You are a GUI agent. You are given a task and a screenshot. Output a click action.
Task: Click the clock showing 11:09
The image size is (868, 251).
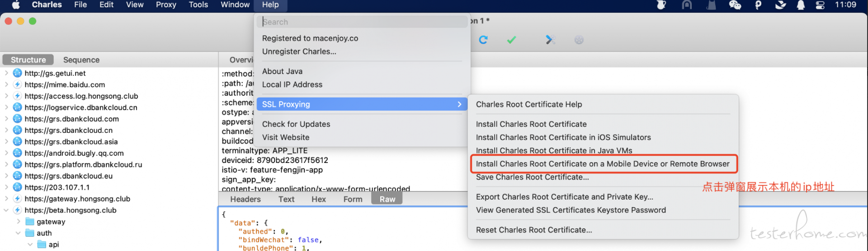845,5
